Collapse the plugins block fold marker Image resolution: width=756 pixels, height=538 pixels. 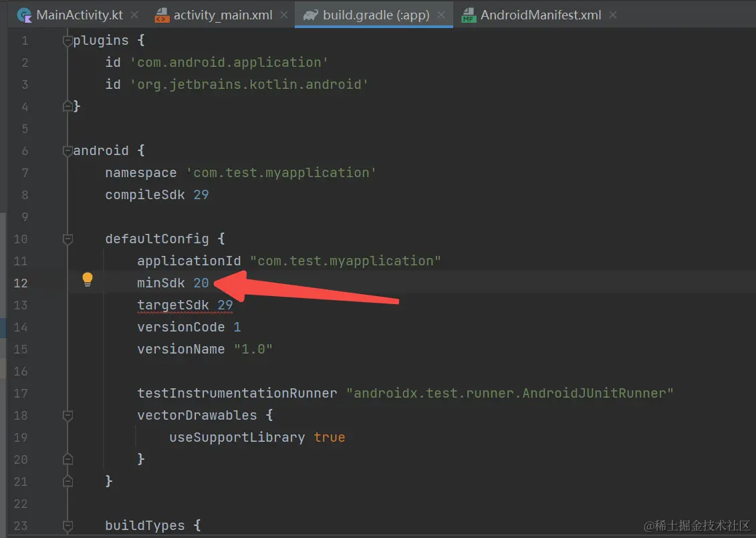point(68,41)
